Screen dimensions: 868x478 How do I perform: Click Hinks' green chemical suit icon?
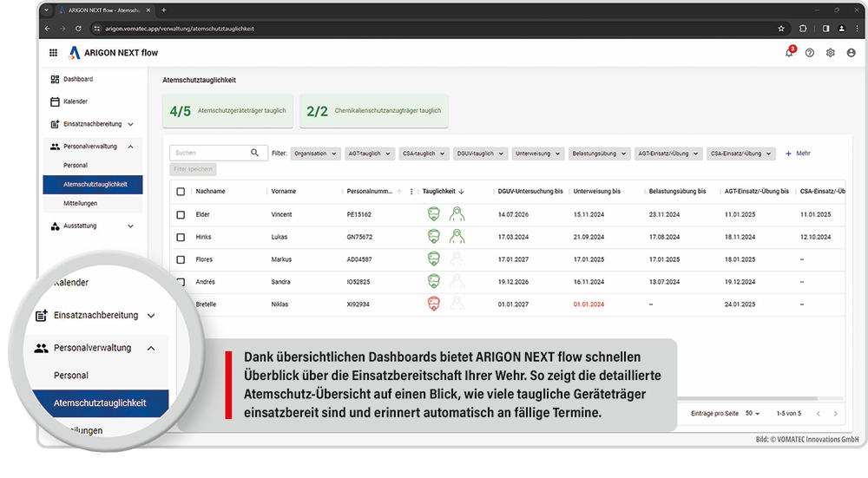point(457,236)
